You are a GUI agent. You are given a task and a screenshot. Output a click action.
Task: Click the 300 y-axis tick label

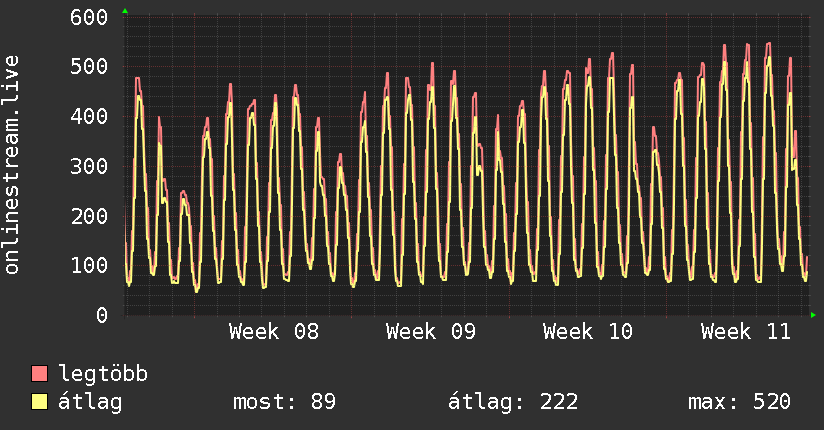(90, 166)
